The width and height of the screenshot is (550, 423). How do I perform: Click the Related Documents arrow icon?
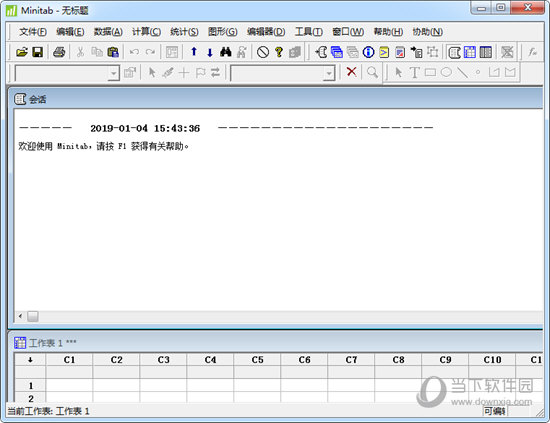point(416,52)
